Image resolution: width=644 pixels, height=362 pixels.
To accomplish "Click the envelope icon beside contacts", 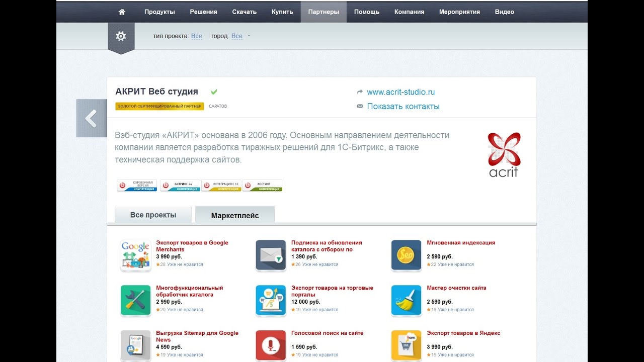I will click(360, 107).
